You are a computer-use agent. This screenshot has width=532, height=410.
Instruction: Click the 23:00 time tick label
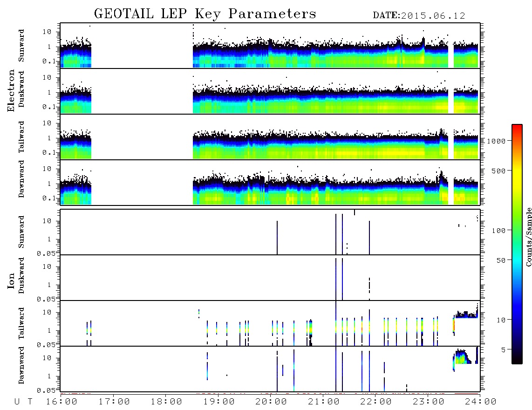(x=429, y=402)
